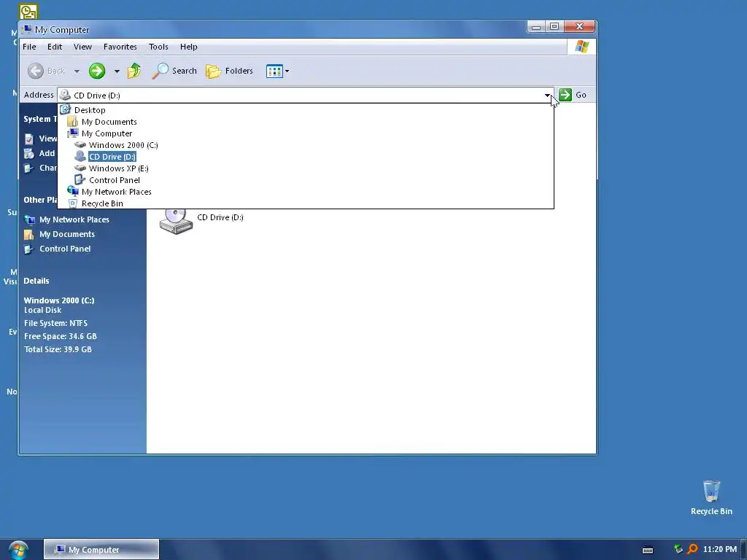Click the CD Drive (D:) label in file pane

[x=220, y=217]
